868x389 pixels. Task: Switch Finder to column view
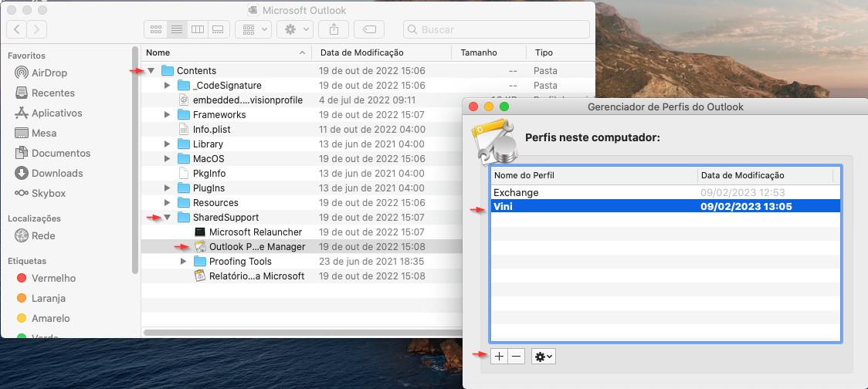pyautogui.click(x=198, y=29)
